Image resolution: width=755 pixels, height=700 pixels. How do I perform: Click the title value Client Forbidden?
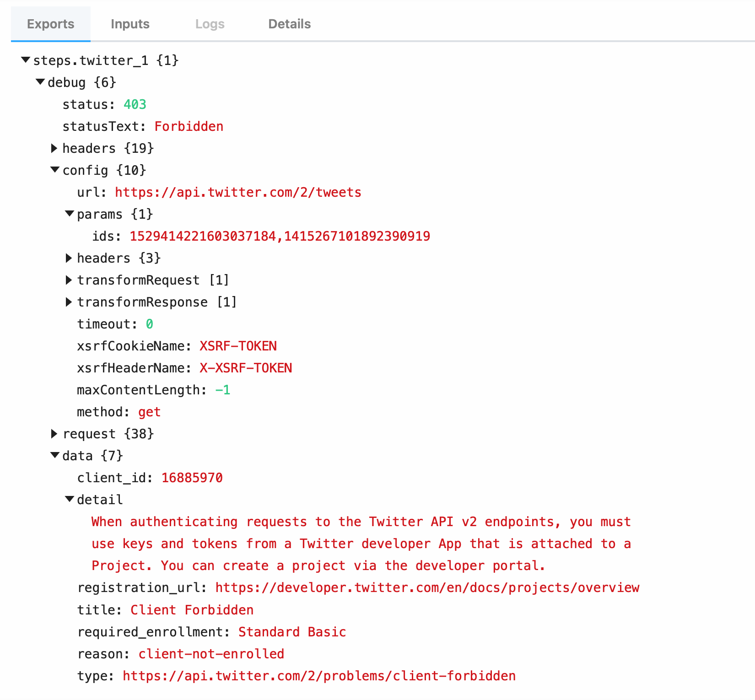point(192,610)
